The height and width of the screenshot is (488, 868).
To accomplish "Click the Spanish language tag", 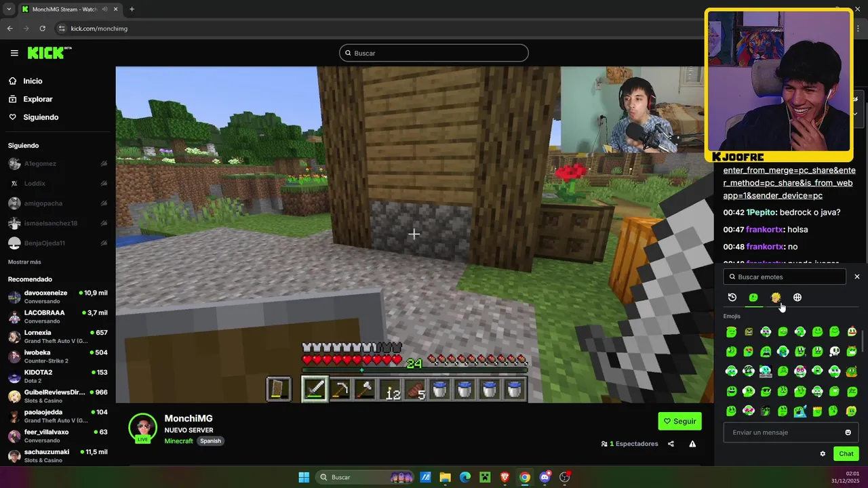I will tap(210, 441).
